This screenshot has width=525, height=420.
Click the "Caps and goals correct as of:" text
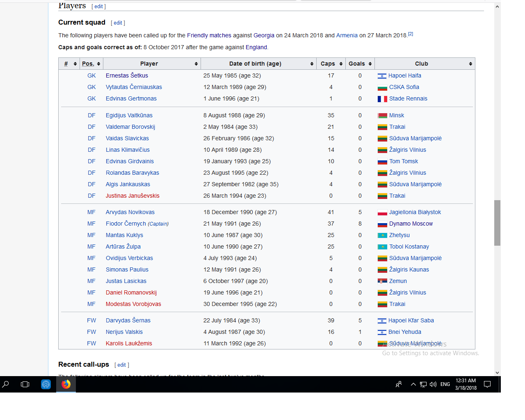100,48
